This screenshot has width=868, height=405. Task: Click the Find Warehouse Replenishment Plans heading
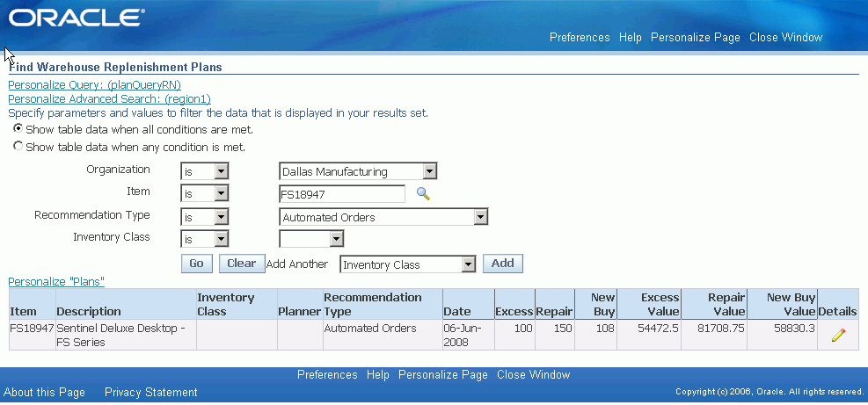[115, 68]
